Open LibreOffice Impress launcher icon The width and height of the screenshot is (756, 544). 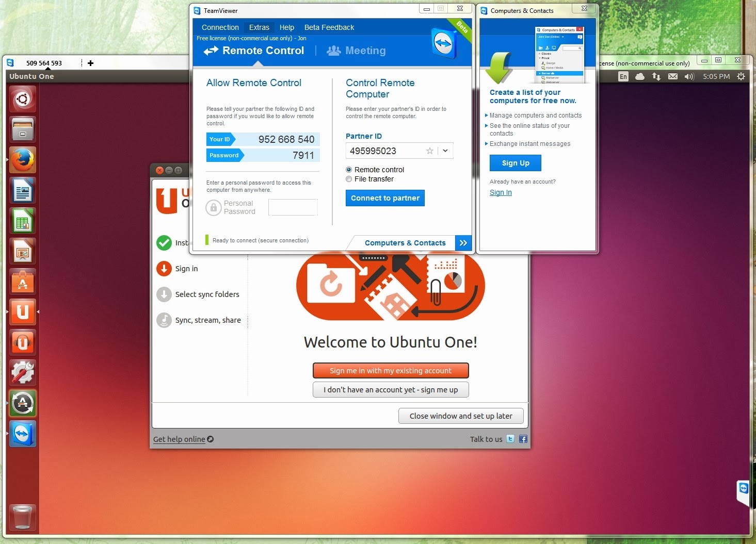coord(23,251)
